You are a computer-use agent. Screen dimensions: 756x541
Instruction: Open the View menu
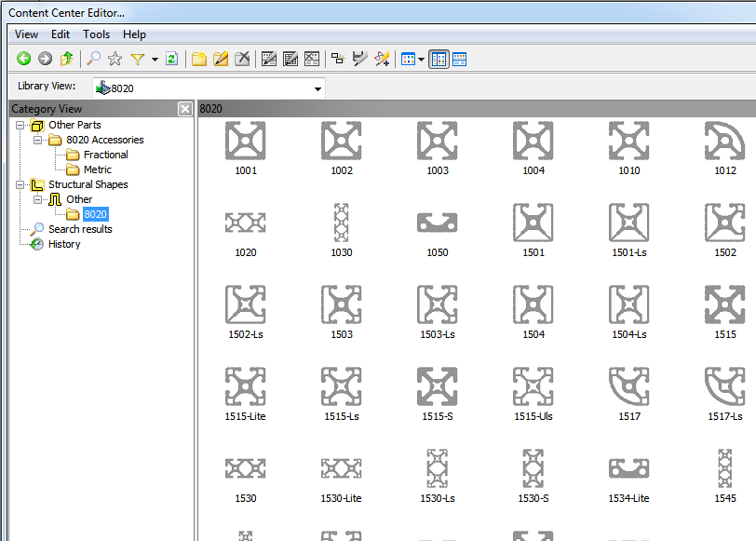click(26, 34)
